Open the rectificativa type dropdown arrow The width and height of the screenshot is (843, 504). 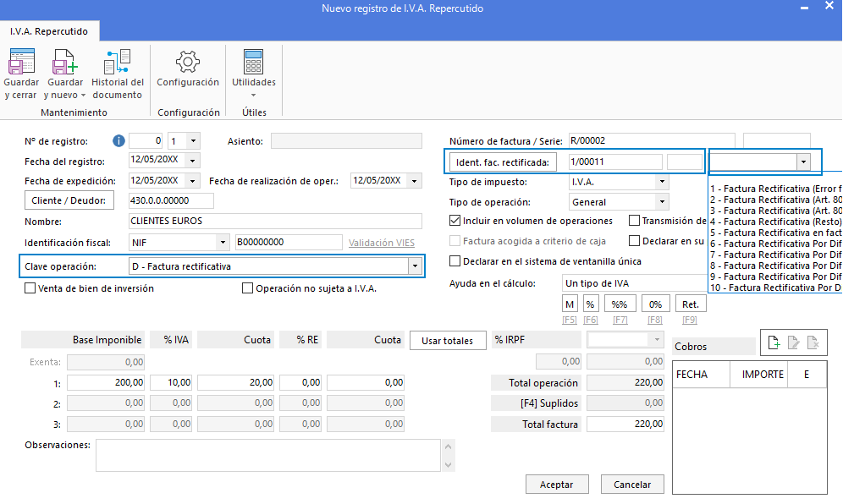pos(804,162)
